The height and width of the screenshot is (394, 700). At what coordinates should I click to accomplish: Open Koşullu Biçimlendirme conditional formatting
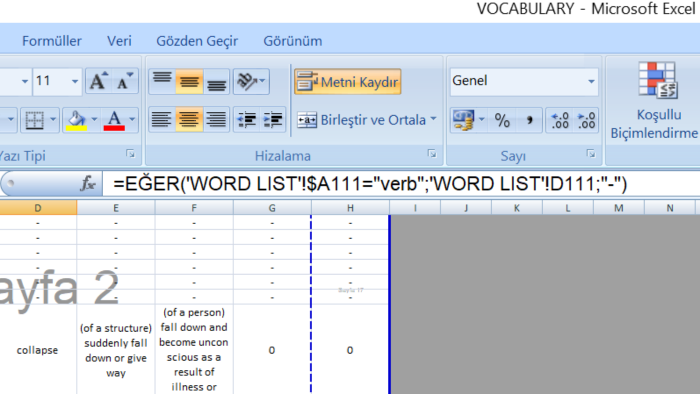pos(654,100)
